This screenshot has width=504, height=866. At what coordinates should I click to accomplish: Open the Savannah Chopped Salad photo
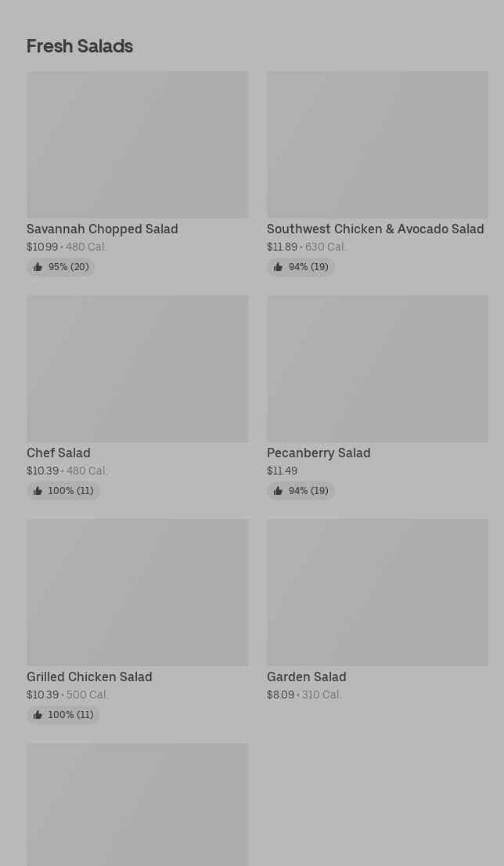click(137, 145)
